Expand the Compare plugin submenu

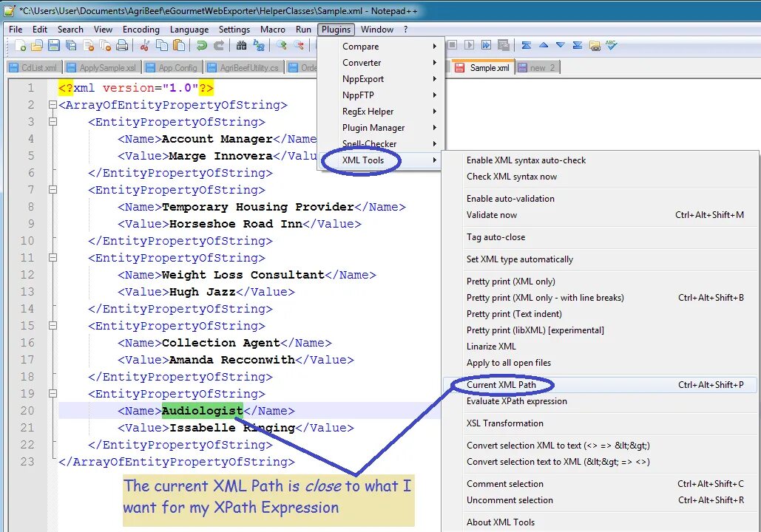pos(381,46)
